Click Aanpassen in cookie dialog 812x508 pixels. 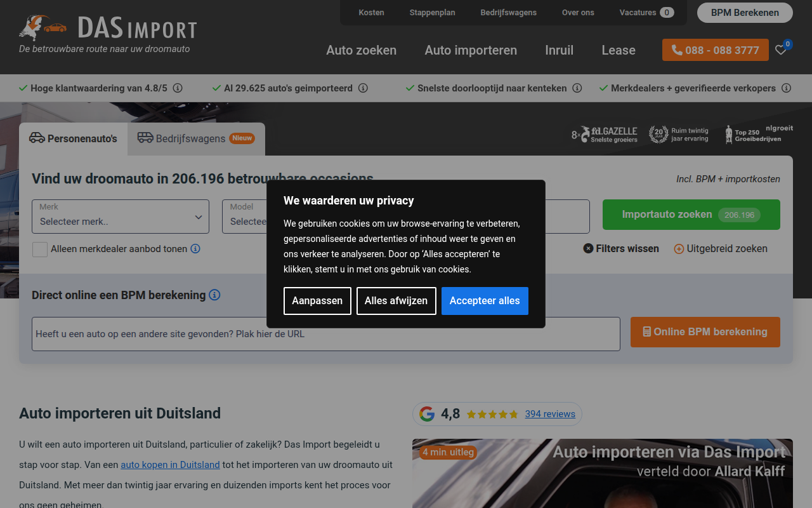317,301
